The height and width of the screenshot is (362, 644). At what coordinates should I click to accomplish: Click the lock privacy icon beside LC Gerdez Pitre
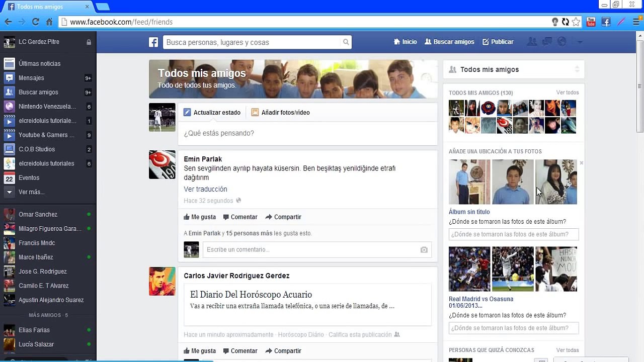[89, 42]
